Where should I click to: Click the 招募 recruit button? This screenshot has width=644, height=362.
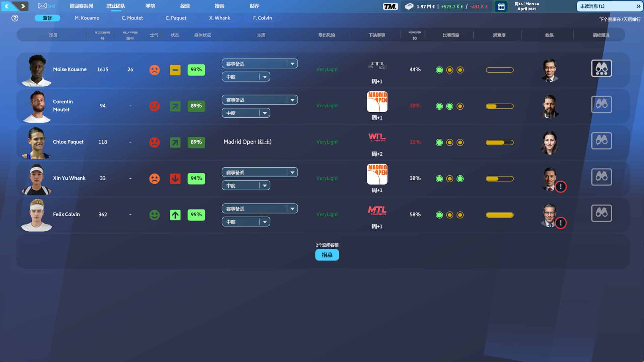(x=327, y=255)
